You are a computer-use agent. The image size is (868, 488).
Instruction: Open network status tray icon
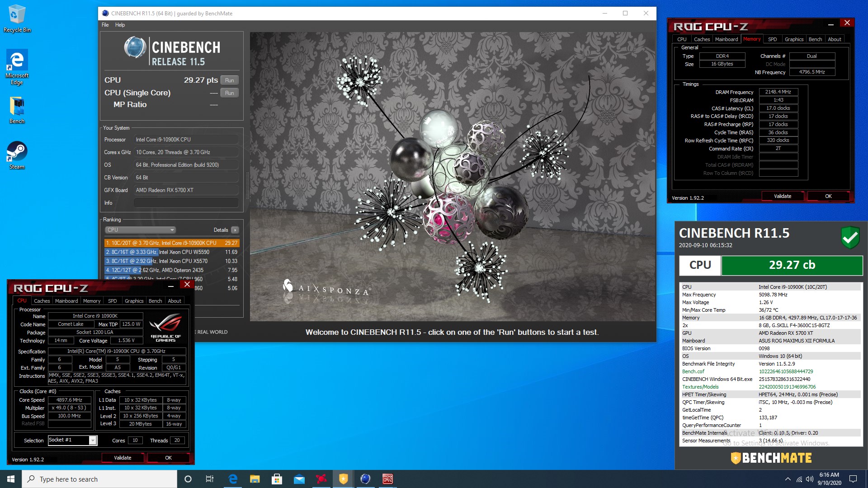pyautogui.click(x=799, y=479)
